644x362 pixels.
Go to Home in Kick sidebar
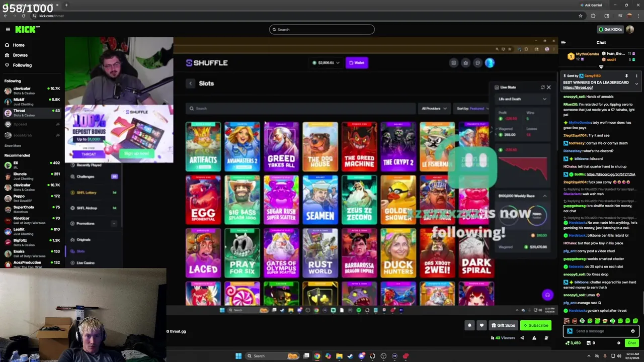coord(19,45)
